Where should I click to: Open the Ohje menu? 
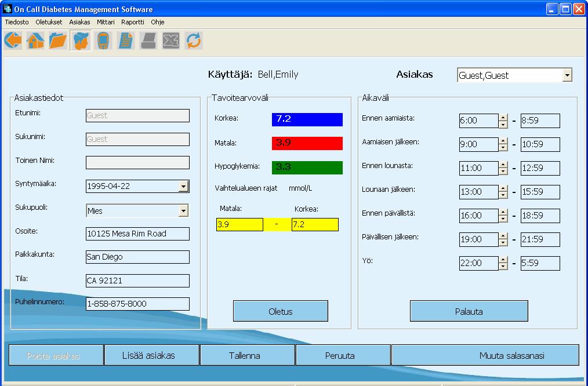(158, 22)
